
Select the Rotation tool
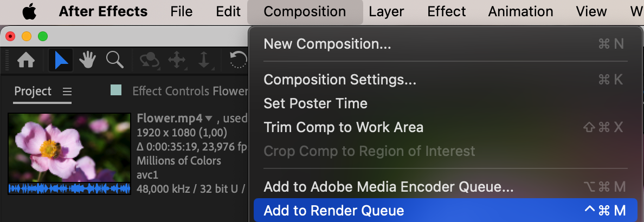[x=238, y=60]
